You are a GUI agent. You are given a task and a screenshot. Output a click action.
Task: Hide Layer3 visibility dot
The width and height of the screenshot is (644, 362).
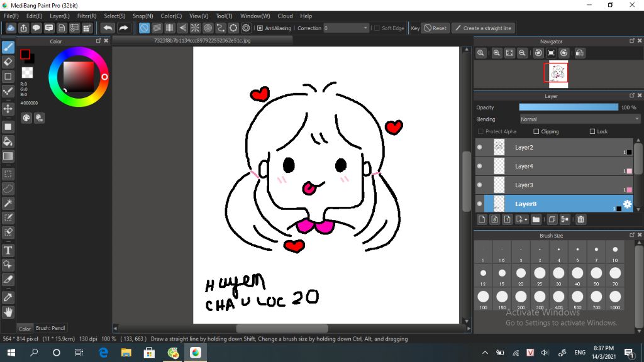pyautogui.click(x=479, y=185)
